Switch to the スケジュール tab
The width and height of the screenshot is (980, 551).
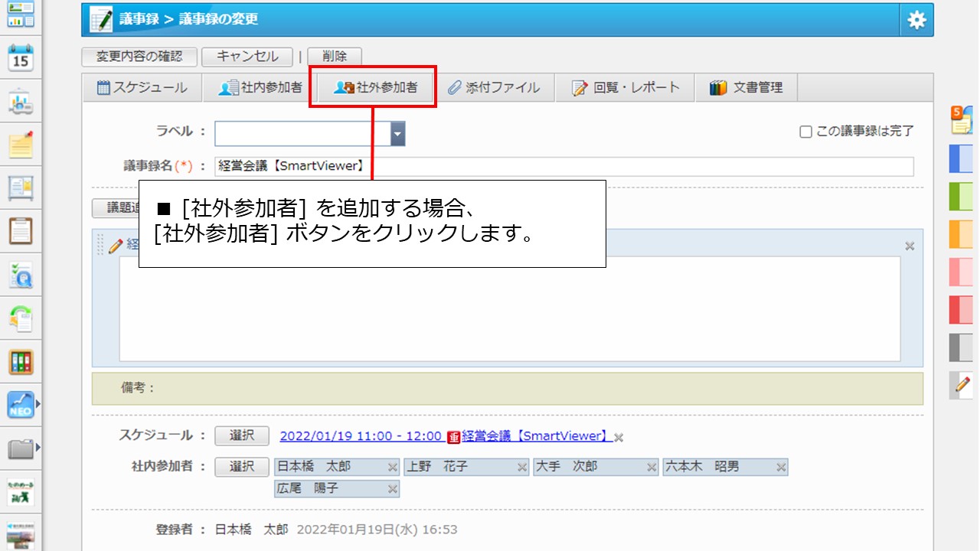142,87
